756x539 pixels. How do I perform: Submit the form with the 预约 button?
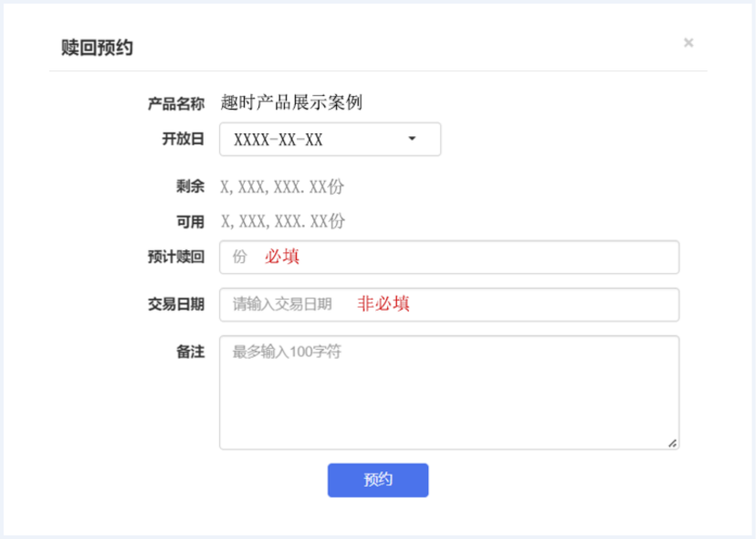(378, 480)
